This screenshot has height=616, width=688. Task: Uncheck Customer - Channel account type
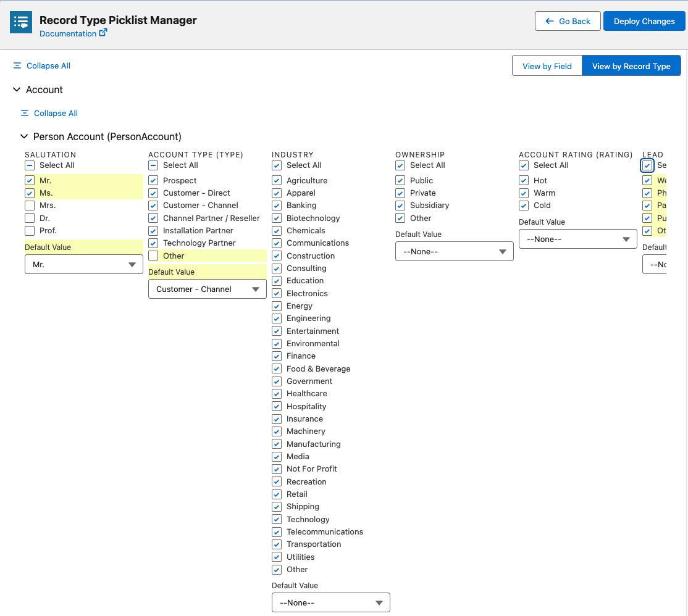[153, 205]
